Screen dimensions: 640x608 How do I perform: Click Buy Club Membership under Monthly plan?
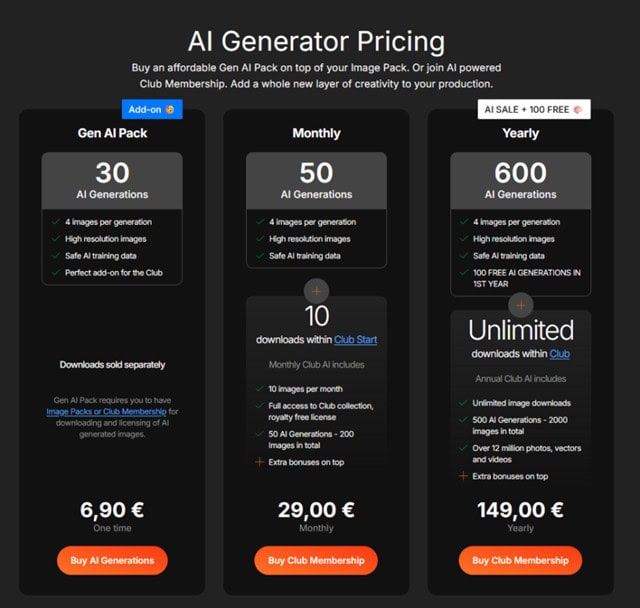(316, 560)
